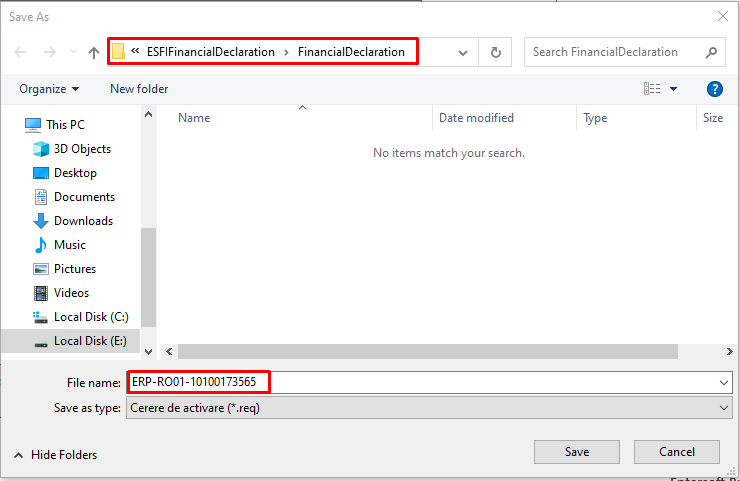Collapse the pane with Hide Folders
The image size is (740, 481).
(x=55, y=455)
